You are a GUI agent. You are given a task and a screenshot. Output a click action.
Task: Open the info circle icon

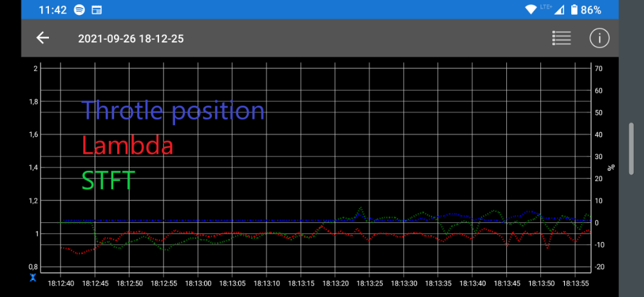pos(599,38)
